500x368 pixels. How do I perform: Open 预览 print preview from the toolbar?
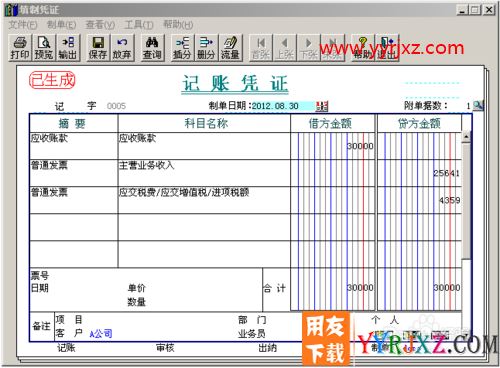[44, 48]
